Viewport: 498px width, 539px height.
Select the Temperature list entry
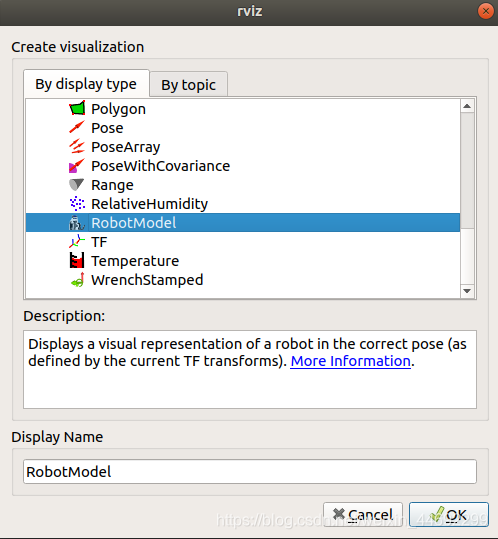pyautogui.click(x=243, y=261)
